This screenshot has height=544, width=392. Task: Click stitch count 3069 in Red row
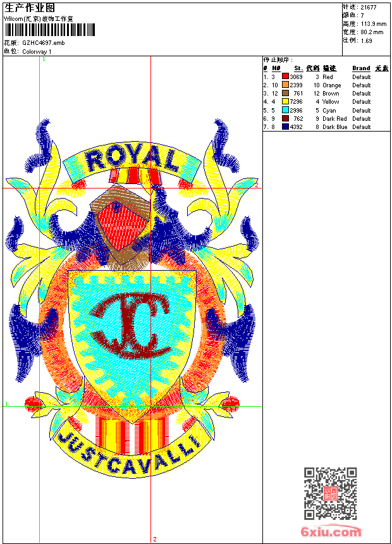click(297, 77)
